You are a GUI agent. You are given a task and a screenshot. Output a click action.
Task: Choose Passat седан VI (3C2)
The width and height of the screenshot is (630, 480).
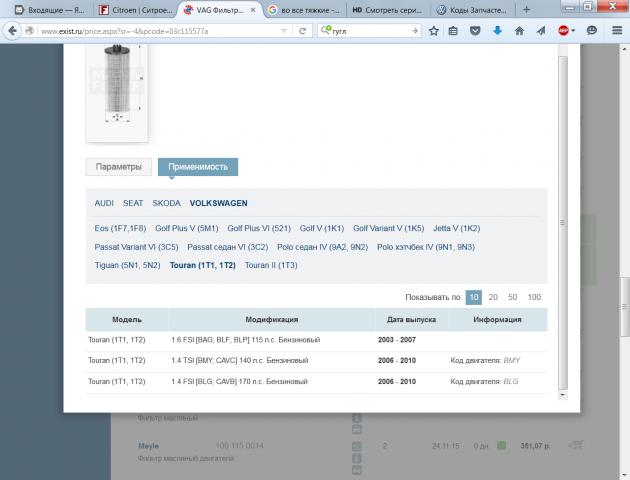coord(227,247)
